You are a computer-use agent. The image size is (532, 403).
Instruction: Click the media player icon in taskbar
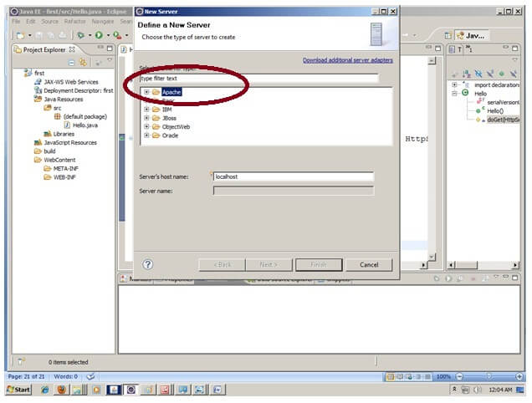pyautogui.click(x=97, y=390)
